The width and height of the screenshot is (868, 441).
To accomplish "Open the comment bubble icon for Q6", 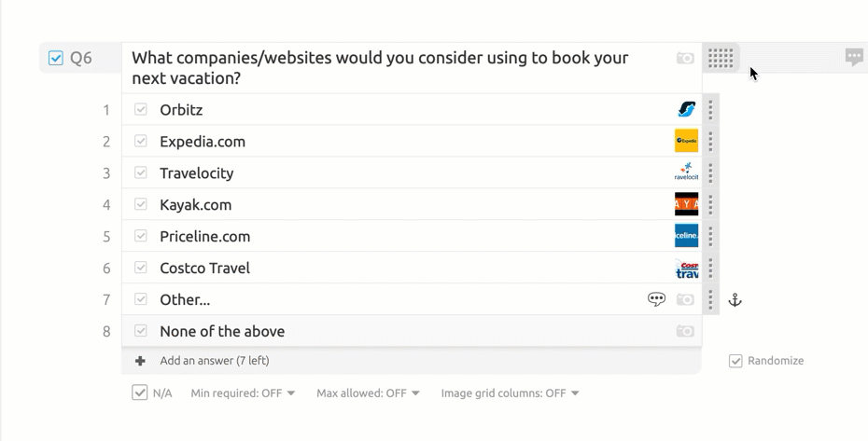I will pos(854,57).
